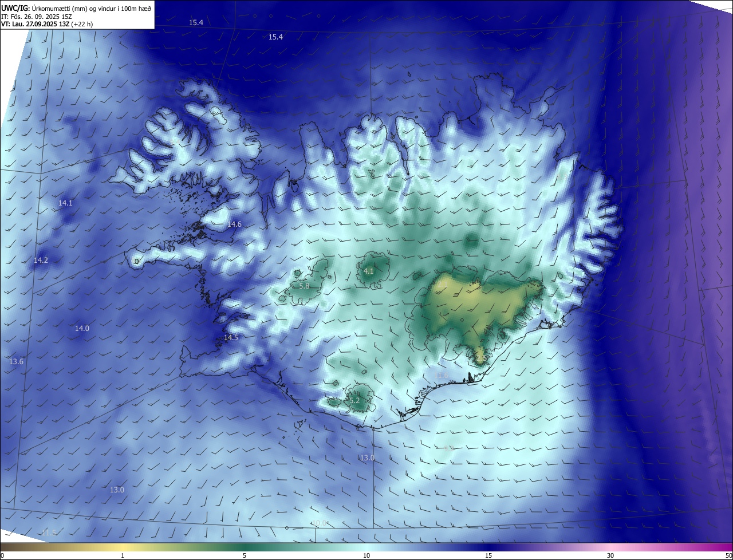The image size is (733, 560).
Task: Click the color scale tick labeled 15
Action: click(488, 555)
